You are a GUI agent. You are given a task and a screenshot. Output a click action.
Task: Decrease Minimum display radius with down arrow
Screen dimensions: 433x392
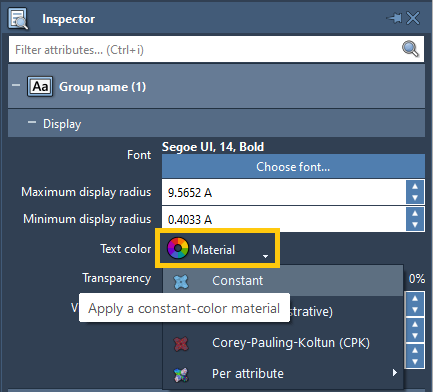click(x=415, y=225)
